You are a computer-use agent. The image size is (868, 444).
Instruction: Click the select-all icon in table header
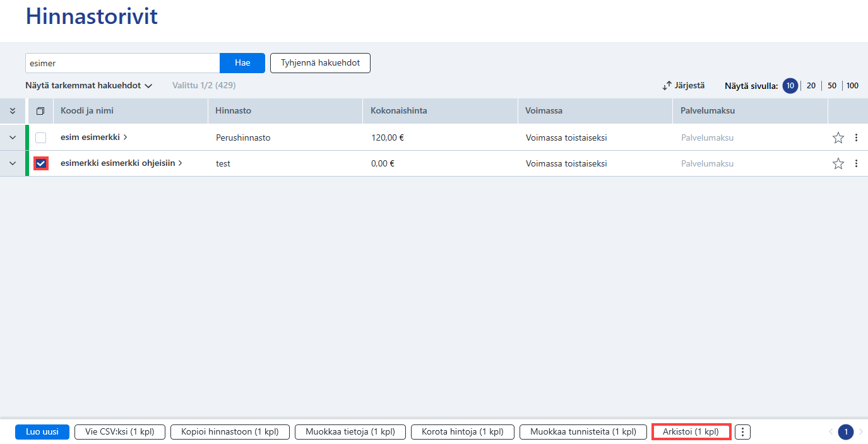coord(40,111)
